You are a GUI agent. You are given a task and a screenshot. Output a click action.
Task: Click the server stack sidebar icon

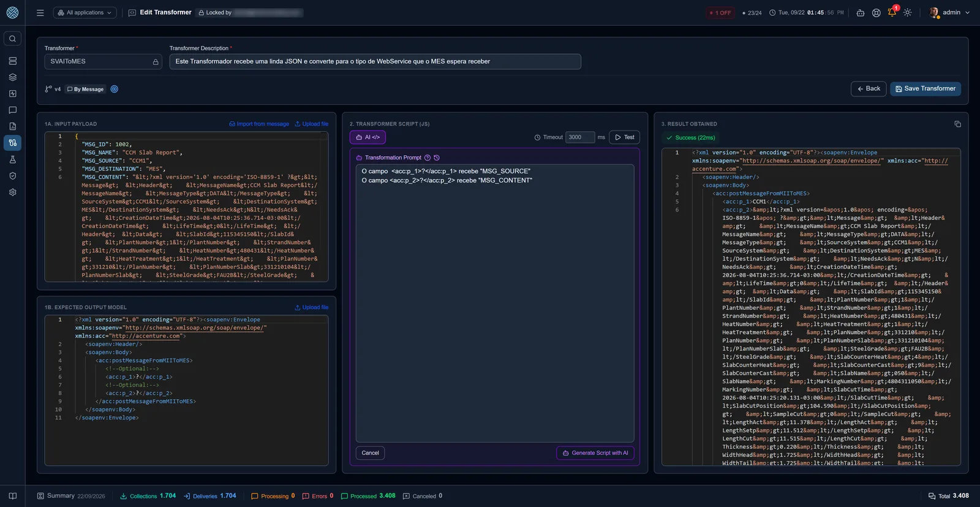(12, 61)
